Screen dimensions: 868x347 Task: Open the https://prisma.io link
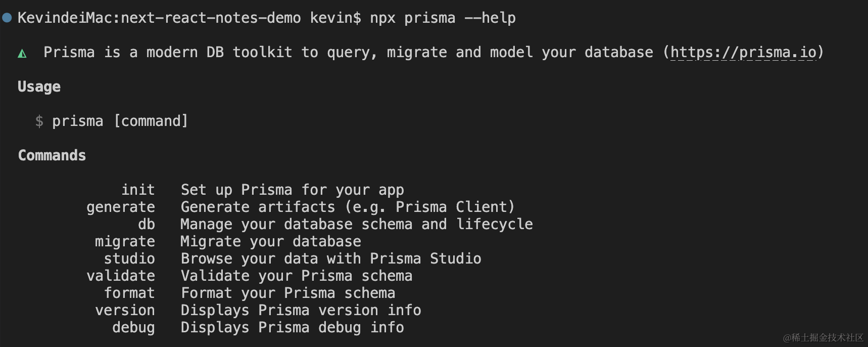click(743, 53)
